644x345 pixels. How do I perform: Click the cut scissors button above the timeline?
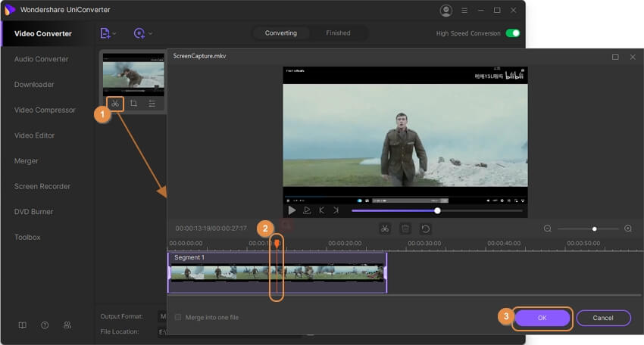pos(385,228)
